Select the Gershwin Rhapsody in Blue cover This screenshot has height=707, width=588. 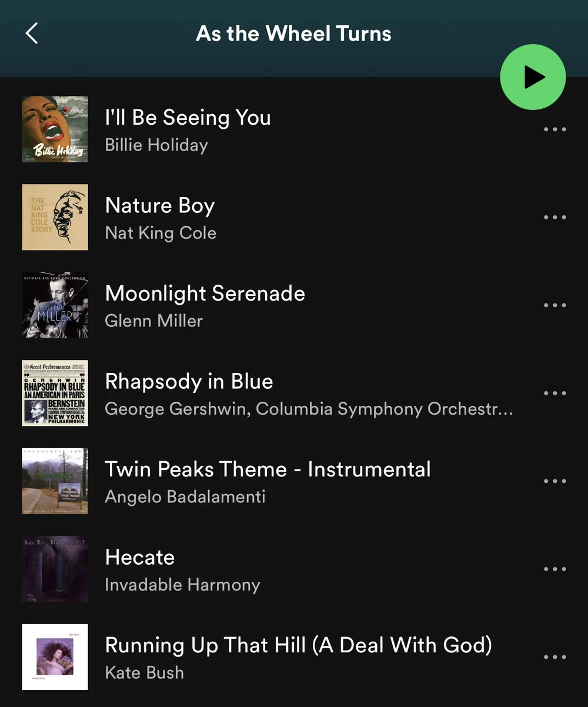pos(55,393)
